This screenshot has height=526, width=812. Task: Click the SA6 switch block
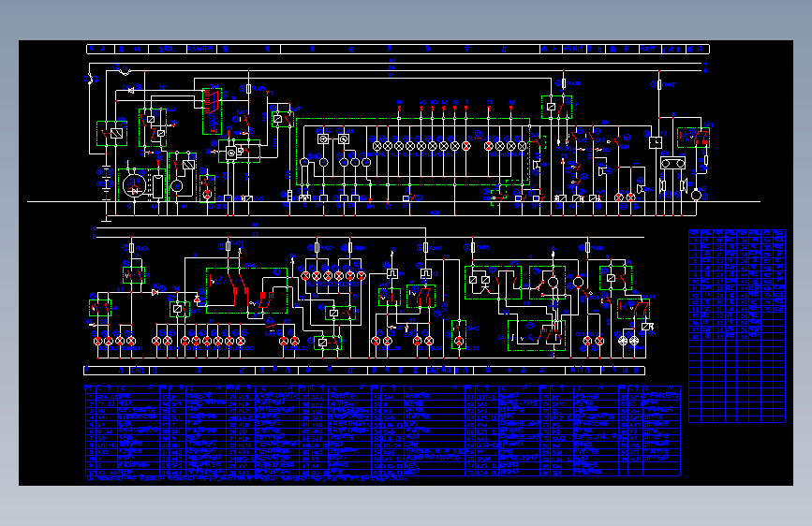[246, 290]
